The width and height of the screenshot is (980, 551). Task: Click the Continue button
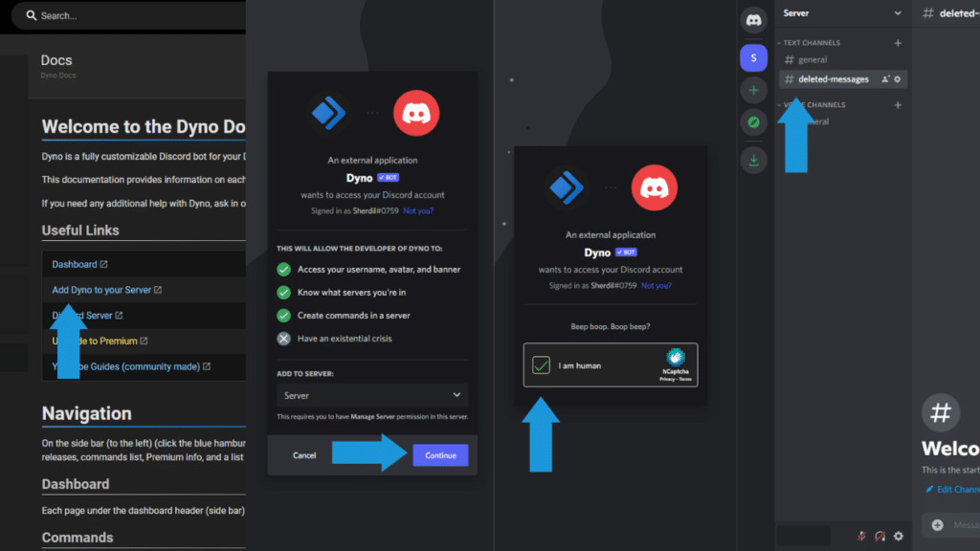(440, 455)
